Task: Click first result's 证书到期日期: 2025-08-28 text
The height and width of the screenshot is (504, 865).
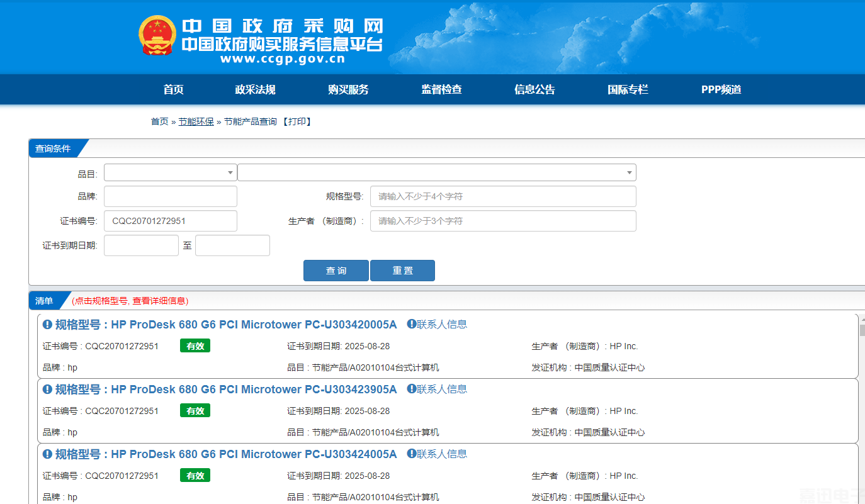Action: (x=339, y=346)
